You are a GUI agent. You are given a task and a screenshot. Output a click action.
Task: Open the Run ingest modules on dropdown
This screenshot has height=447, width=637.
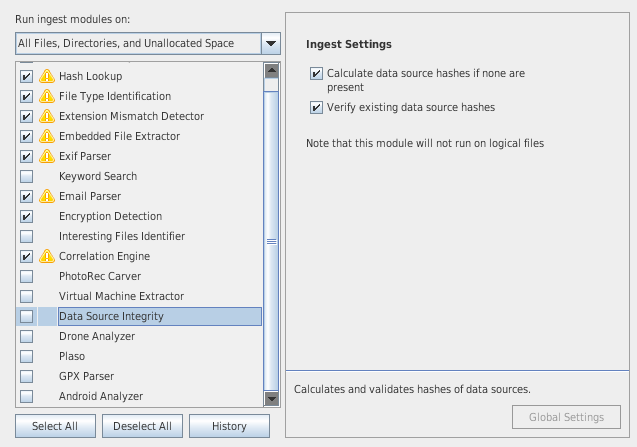point(270,44)
